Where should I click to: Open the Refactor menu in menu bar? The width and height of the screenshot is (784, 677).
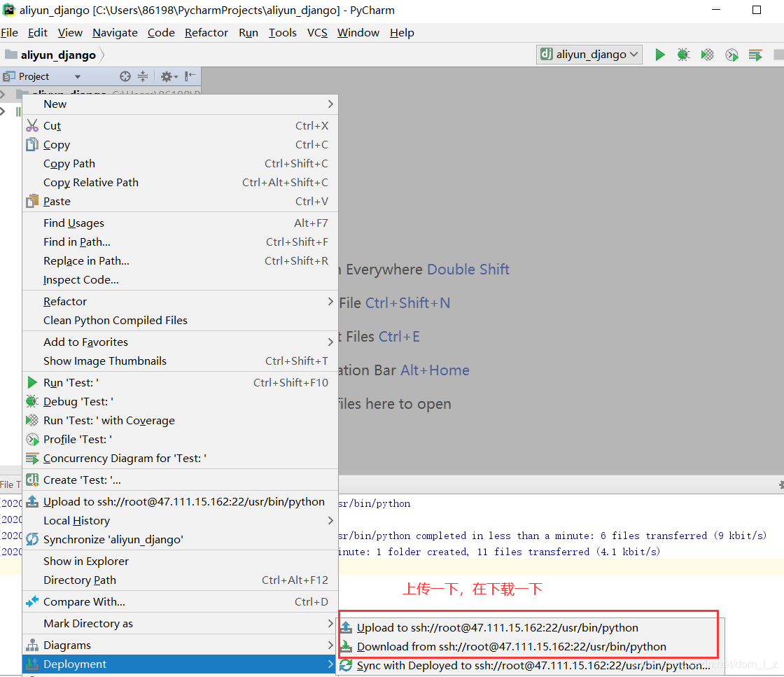coord(206,33)
